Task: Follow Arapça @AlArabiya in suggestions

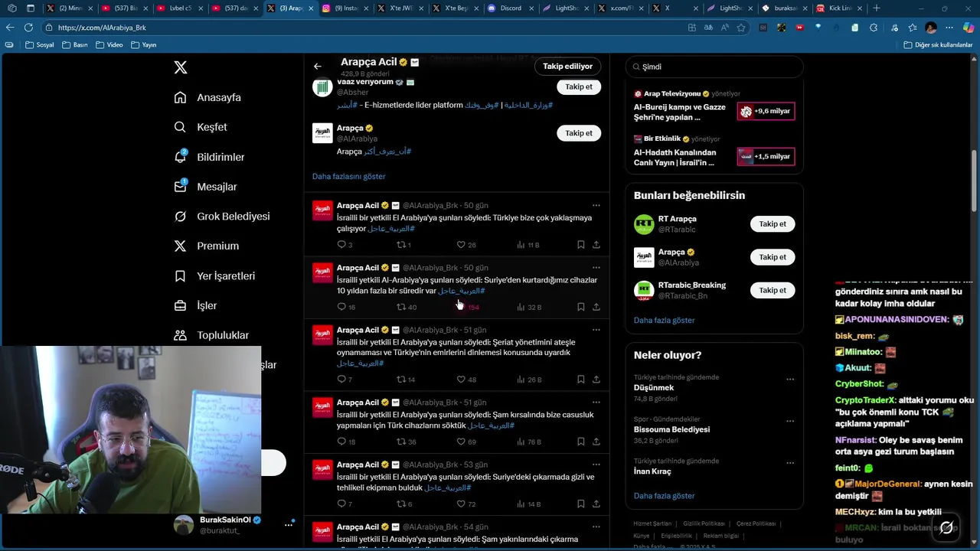Action: (x=772, y=257)
